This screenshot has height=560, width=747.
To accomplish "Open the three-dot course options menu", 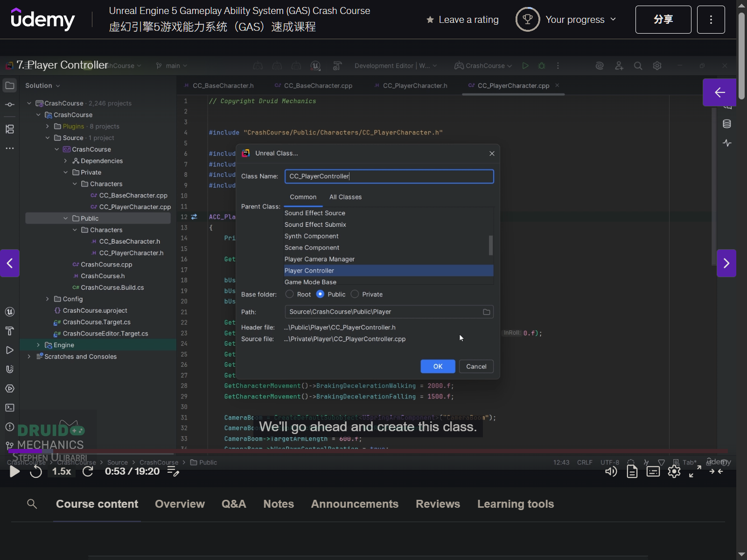I will pyautogui.click(x=711, y=20).
